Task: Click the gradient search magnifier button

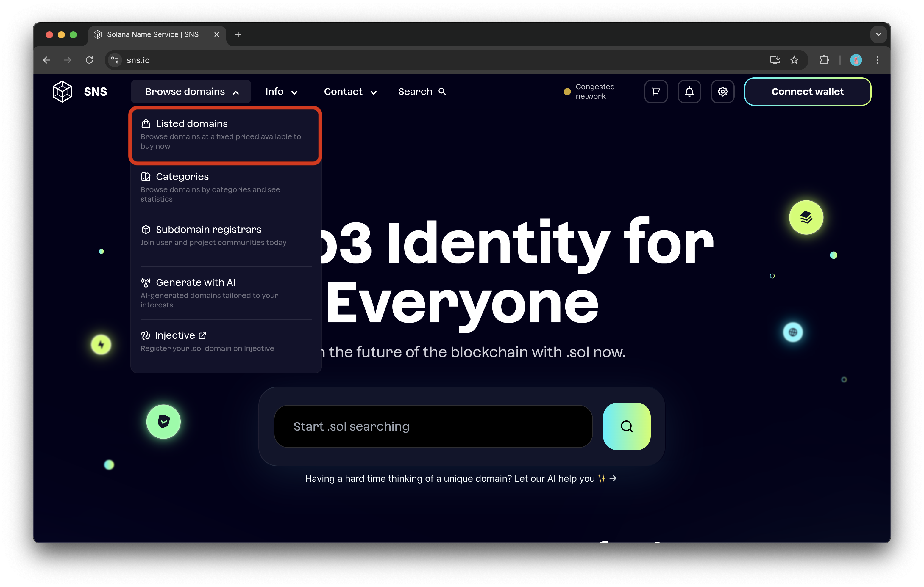Action: [627, 426]
